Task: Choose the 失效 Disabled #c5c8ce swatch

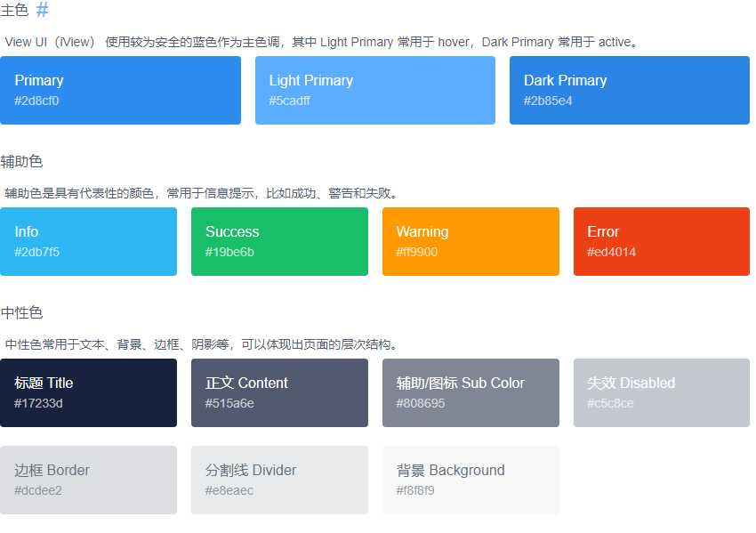Action: coord(662,392)
